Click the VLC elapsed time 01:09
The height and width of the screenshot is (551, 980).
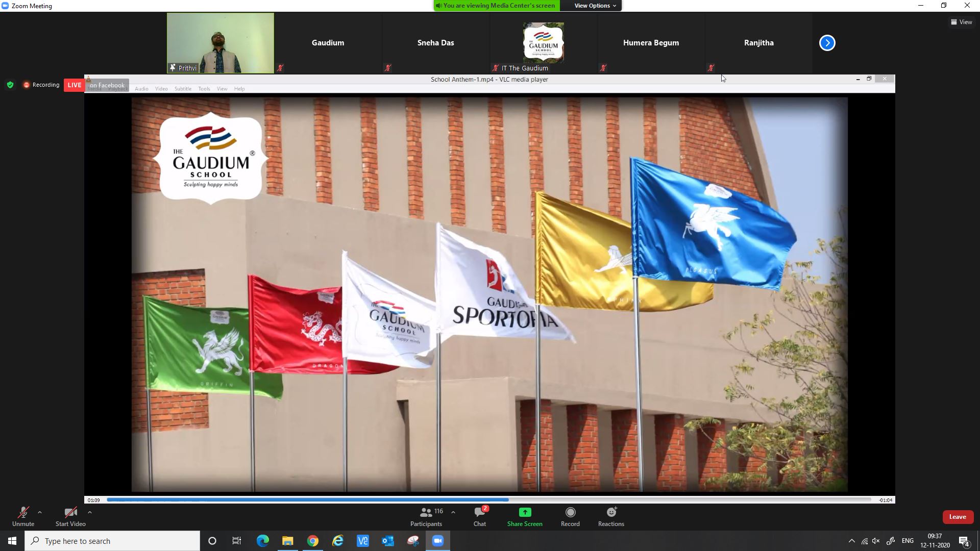(x=93, y=500)
